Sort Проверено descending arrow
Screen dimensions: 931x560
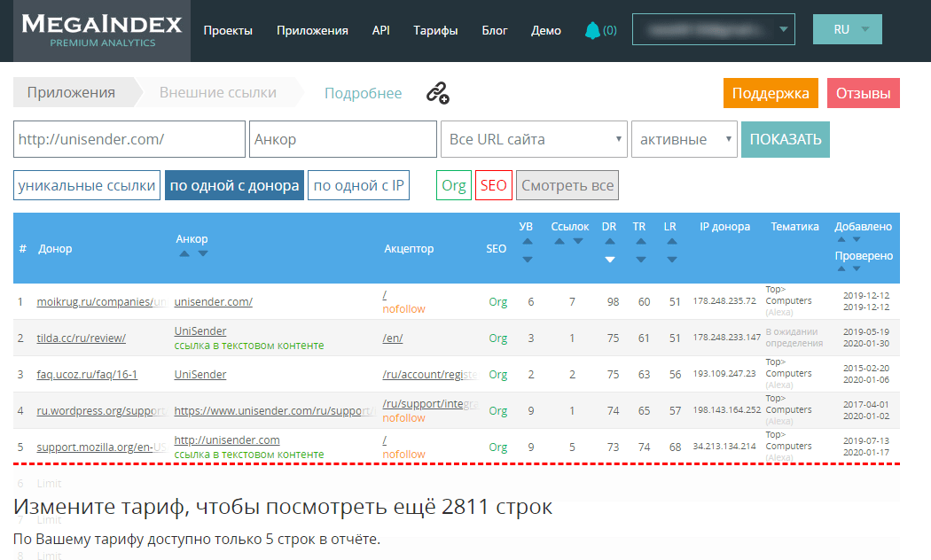857,268
